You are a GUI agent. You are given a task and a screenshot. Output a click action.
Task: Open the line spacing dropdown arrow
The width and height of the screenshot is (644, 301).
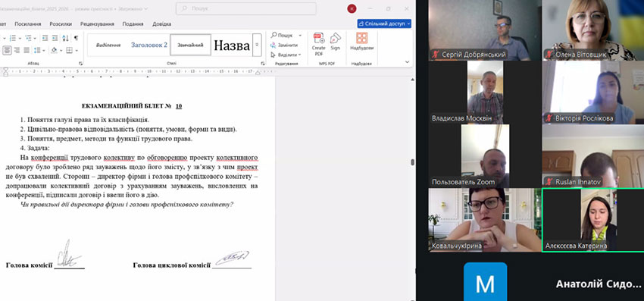pyautogui.click(x=44, y=51)
